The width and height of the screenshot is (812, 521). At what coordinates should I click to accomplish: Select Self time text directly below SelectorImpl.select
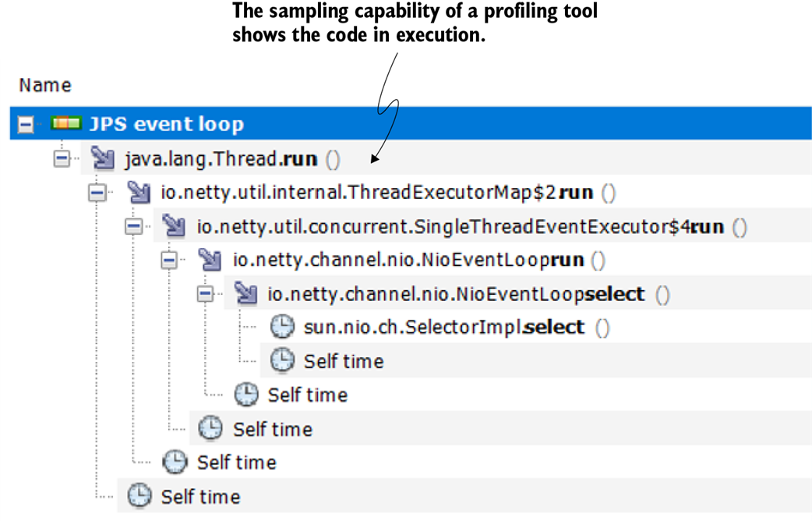coord(343,361)
